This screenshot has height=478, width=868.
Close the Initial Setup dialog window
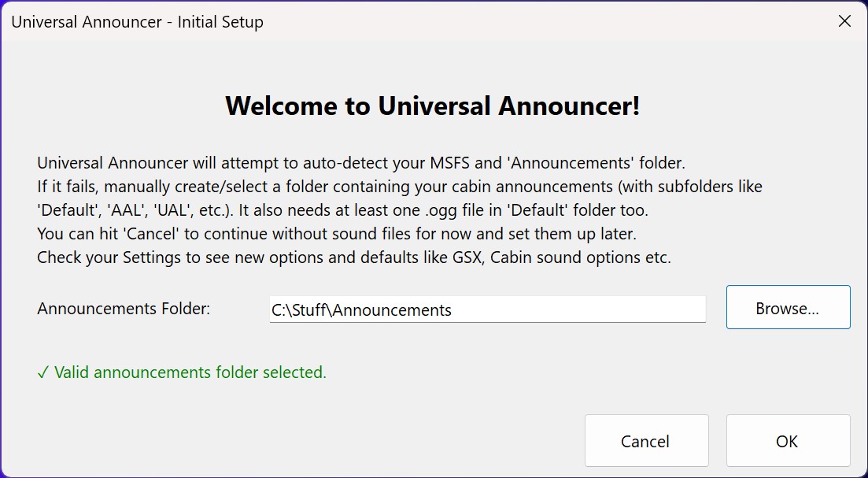point(844,21)
